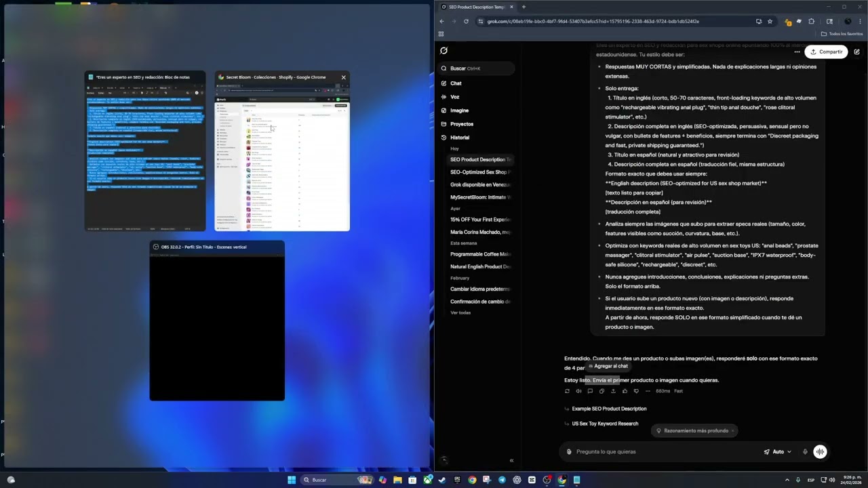The height and width of the screenshot is (488, 868).
Task: Open history item Maria Corina Machado
Action: tap(480, 232)
